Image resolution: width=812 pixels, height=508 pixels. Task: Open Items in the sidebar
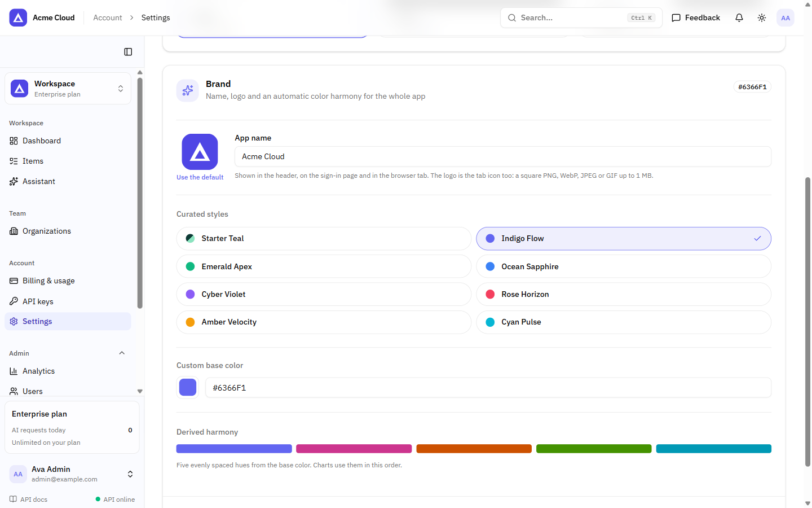coord(68,161)
